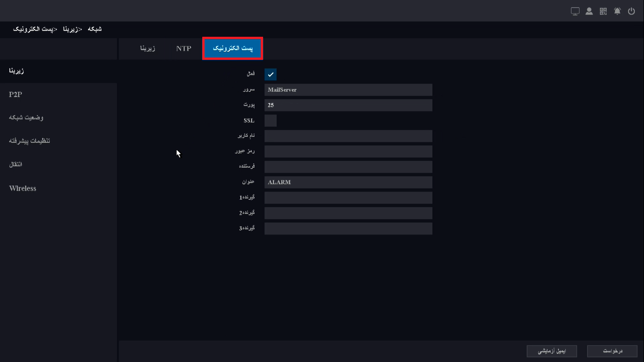Screen dimensions: 644x362
Task: Open زیربنا in the left sidebar
Action: point(58,71)
